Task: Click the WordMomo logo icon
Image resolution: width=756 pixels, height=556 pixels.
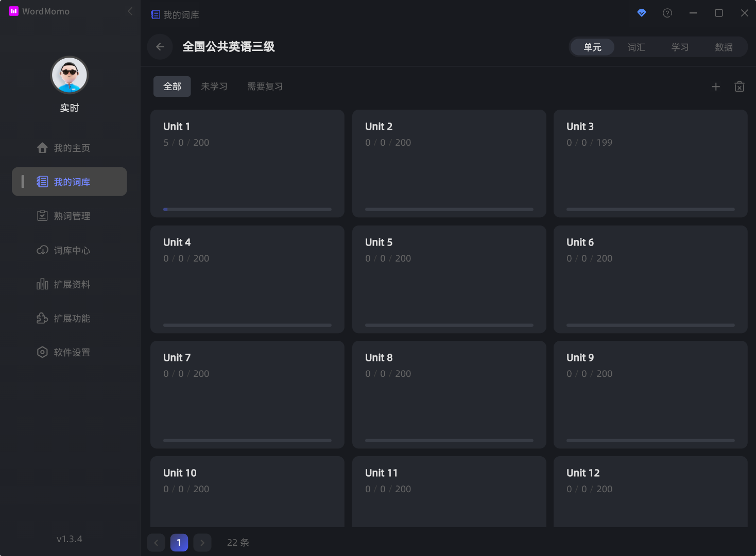Action: coord(14,11)
